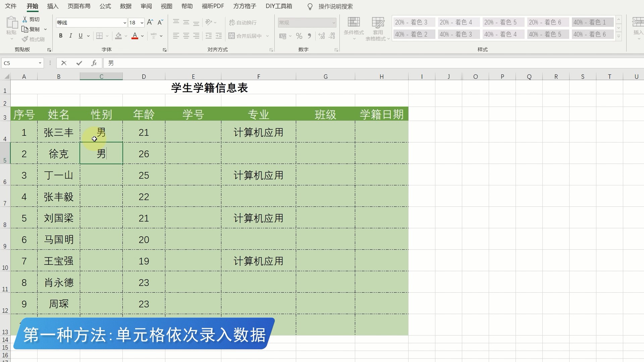The width and height of the screenshot is (644, 362).
Task: Increase font size with large A icon
Action: coord(150,22)
